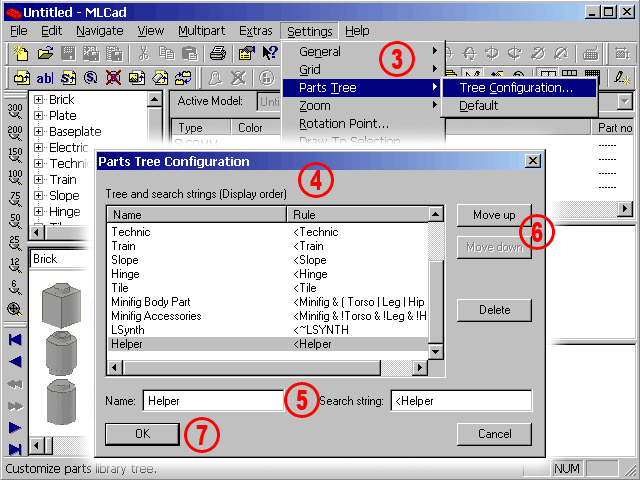Open the Zoom submenu in Settings

point(362,106)
